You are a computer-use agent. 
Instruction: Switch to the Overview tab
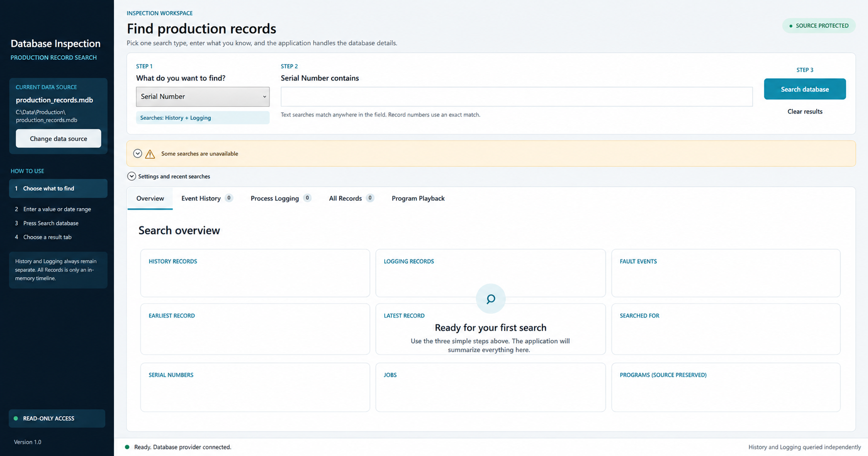[x=150, y=199]
